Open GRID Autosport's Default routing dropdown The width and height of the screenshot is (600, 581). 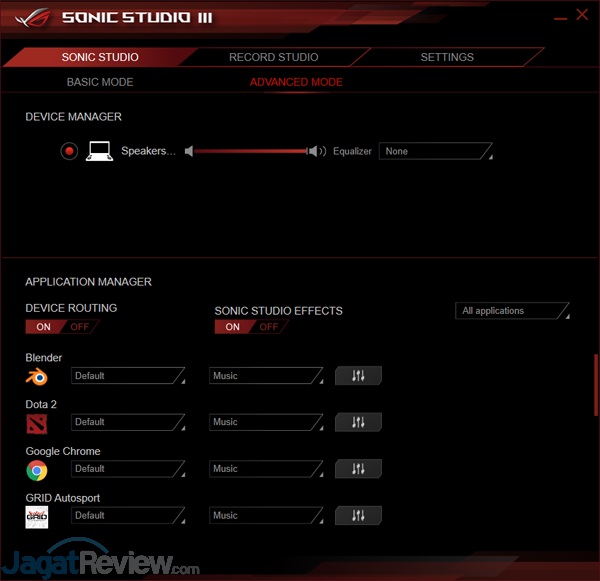tap(128, 516)
